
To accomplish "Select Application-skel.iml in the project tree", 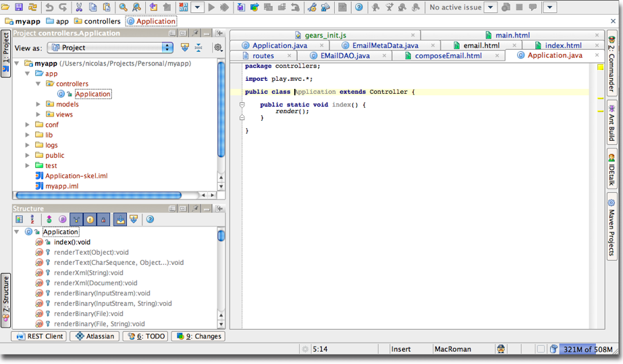I will (x=76, y=176).
